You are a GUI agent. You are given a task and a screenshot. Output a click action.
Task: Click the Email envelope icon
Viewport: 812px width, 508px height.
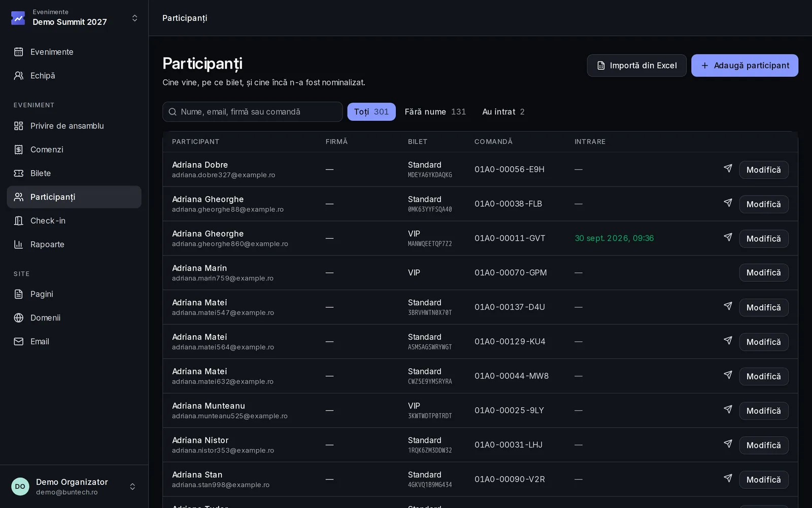[19, 341]
